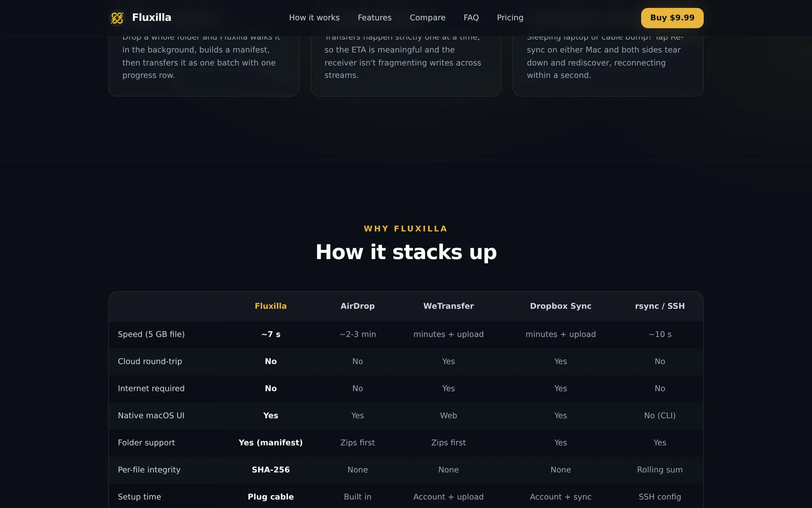The image size is (812, 508).
Task: Click the ~10 s rsync speed value
Action: pyautogui.click(x=660, y=334)
